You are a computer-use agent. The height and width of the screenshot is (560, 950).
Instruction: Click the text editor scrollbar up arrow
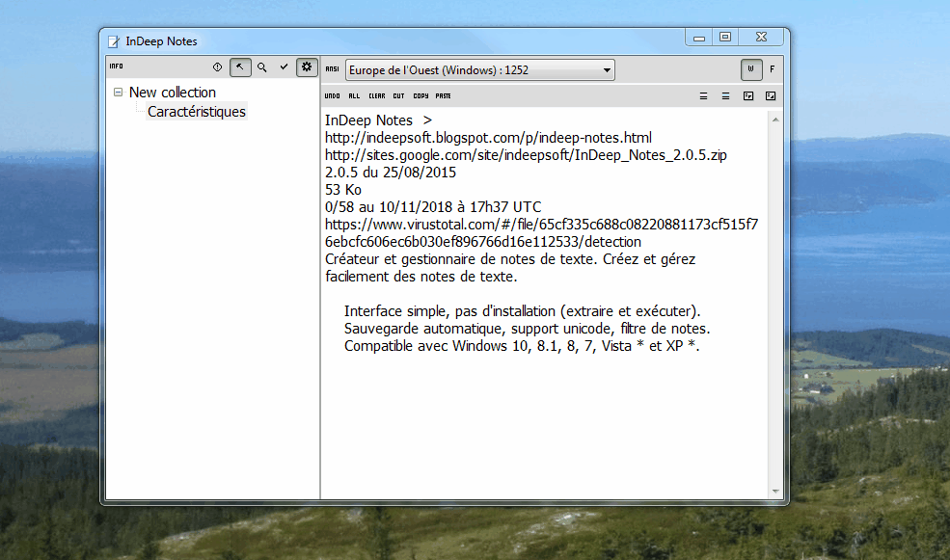click(x=774, y=117)
